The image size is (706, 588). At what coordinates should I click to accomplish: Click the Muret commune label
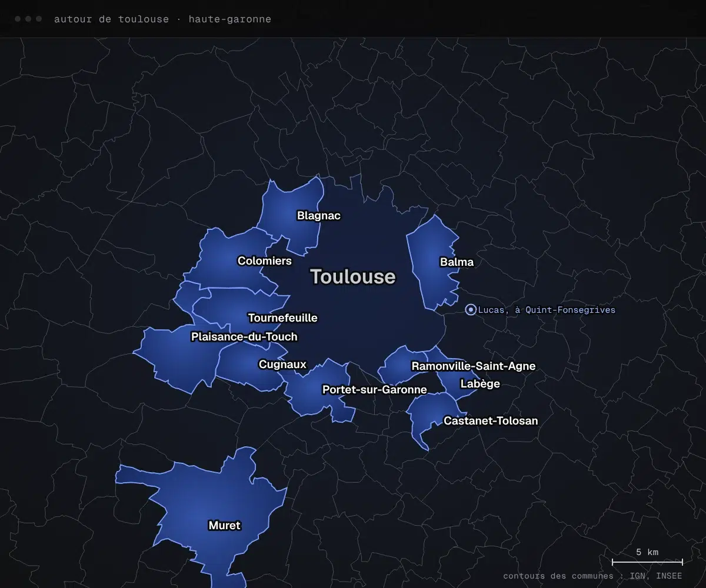(x=225, y=526)
